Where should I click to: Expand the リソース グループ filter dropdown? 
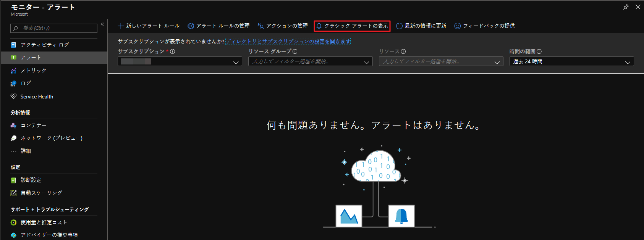coord(310,61)
